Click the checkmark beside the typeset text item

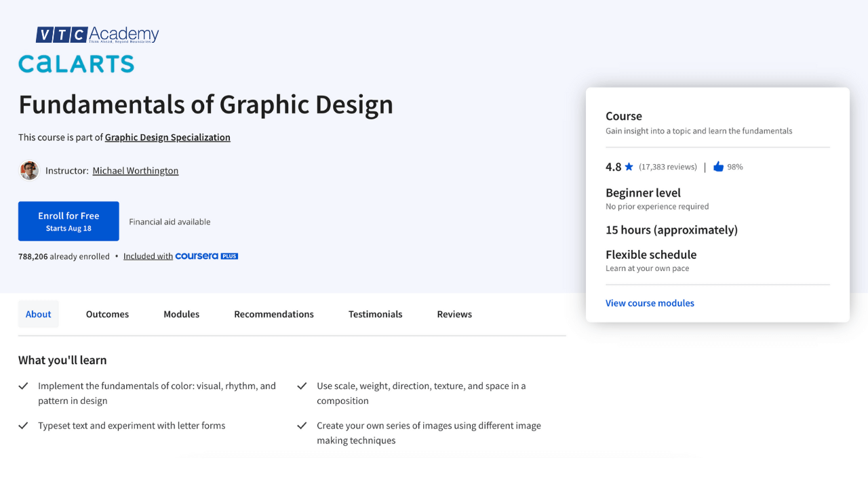point(23,425)
